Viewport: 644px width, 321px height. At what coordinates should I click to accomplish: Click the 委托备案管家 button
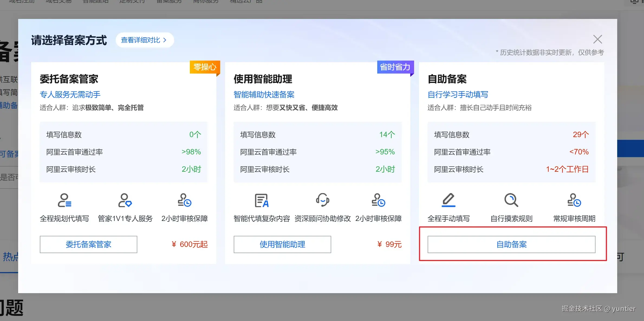(88, 244)
